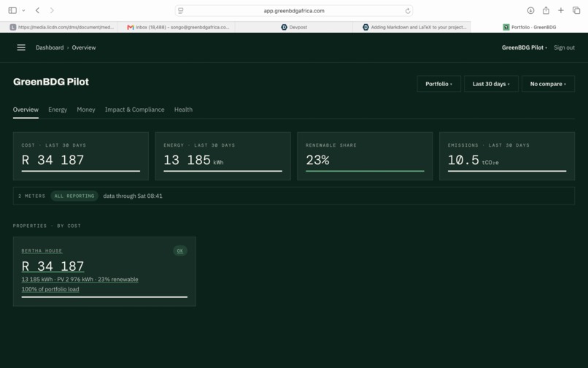Show Safari downloads icon
588x368 pixels.
530,10
